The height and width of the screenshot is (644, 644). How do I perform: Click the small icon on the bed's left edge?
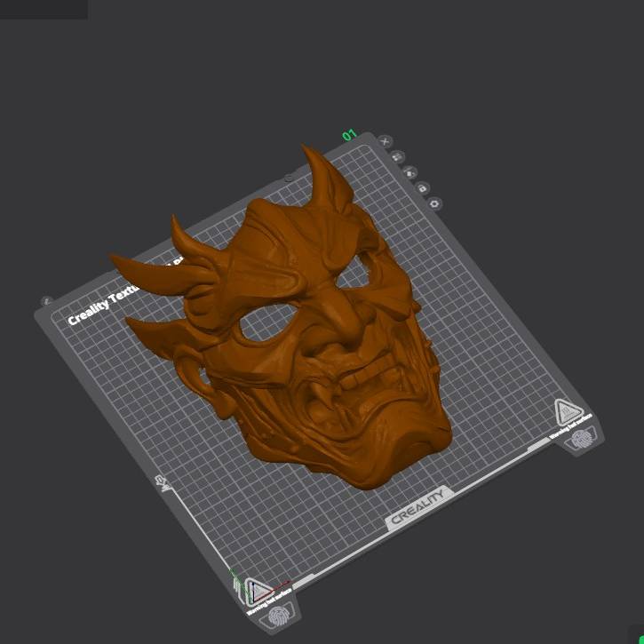[163, 484]
